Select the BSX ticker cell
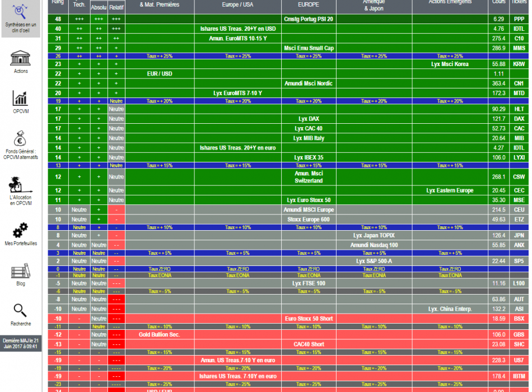The image size is (532, 392). (x=519, y=319)
